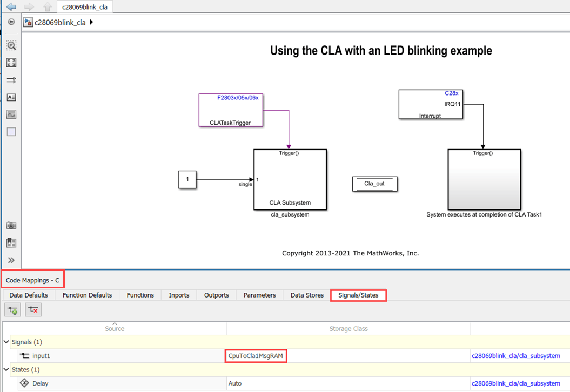Collapse the States (1) group
The width and height of the screenshot is (570, 392).
tap(6, 369)
